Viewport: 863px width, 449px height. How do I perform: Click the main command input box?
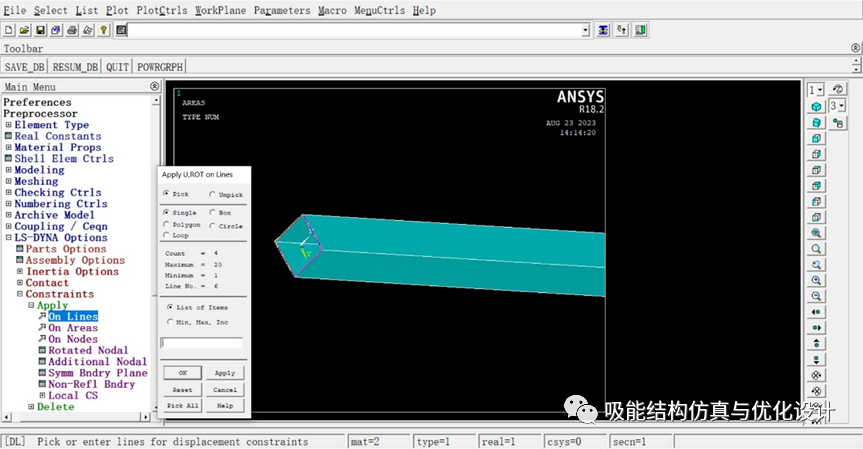pos(355,30)
